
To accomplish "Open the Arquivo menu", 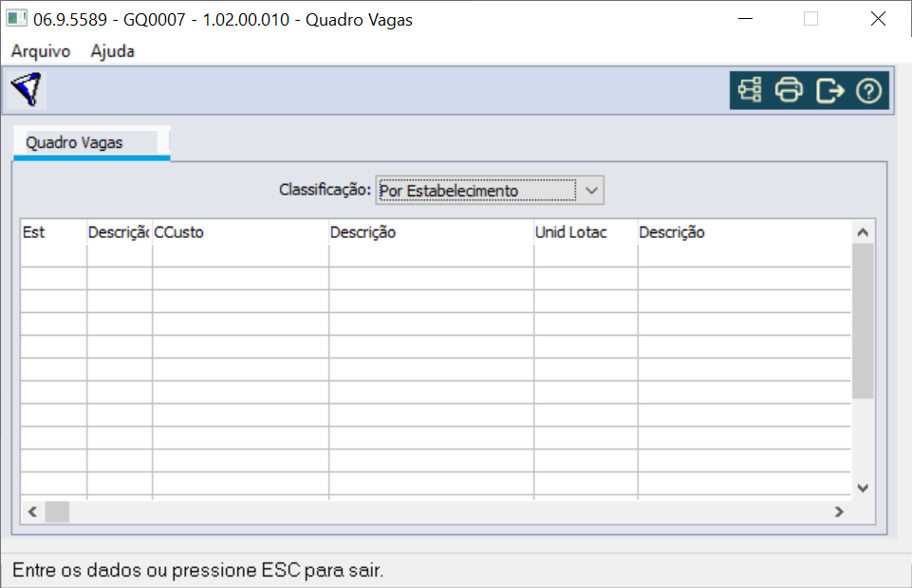I will [x=41, y=51].
